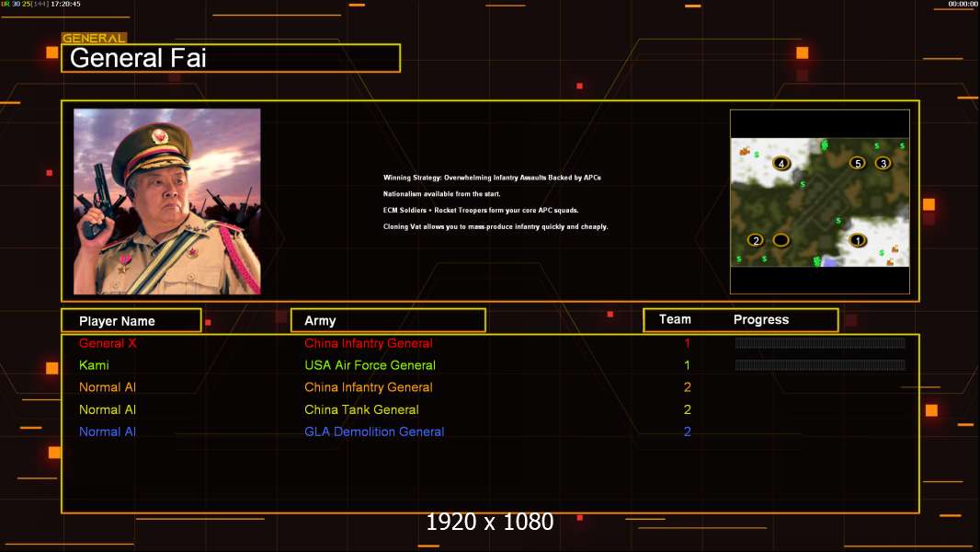The height and width of the screenshot is (552, 980).
Task: Click Kami's loading progress bar
Action: pos(820,365)
